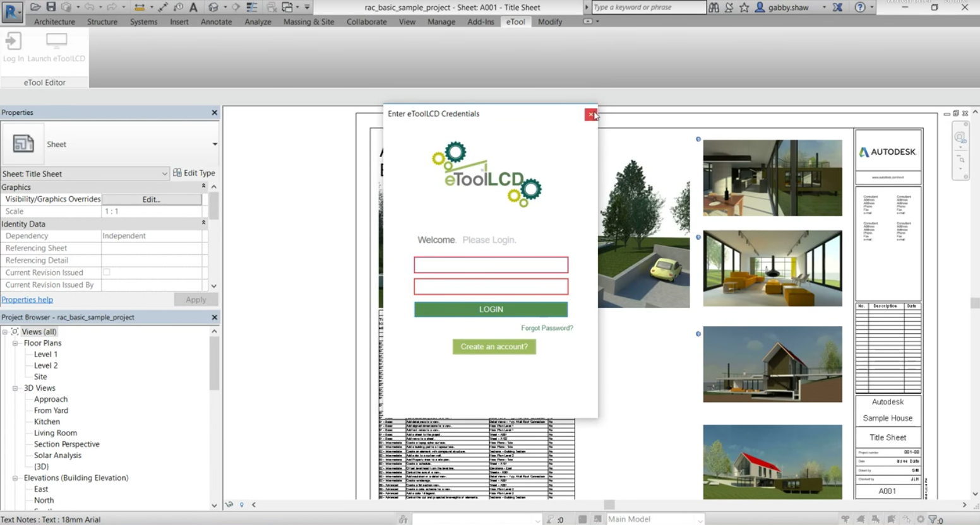Viewport: 980px width, 525px height.
Task: Collapse the 3D Views tree node
Action: point(15,388)
